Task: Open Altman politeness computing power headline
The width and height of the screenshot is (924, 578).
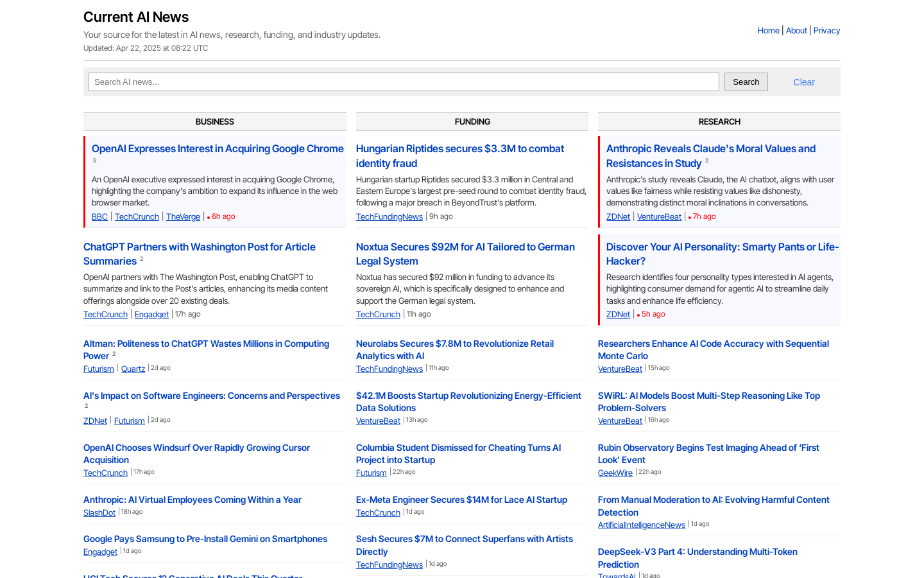Action: click(206, 349)
